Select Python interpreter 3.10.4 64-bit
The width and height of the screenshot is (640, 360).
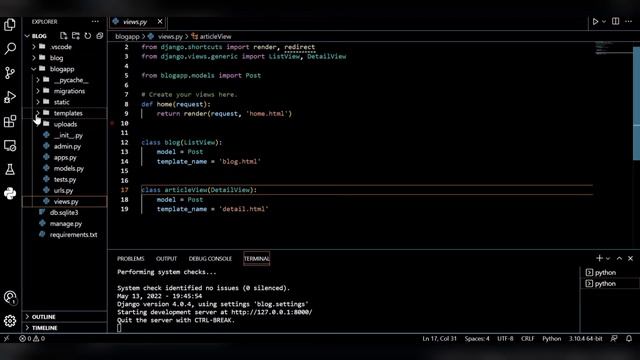pos(585,338)
